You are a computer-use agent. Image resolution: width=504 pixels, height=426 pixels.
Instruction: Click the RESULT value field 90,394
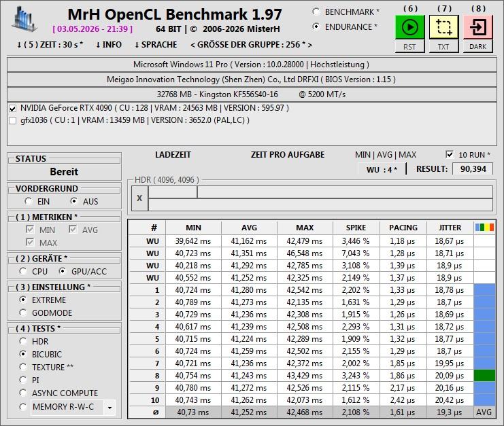(x=473, y=169)
